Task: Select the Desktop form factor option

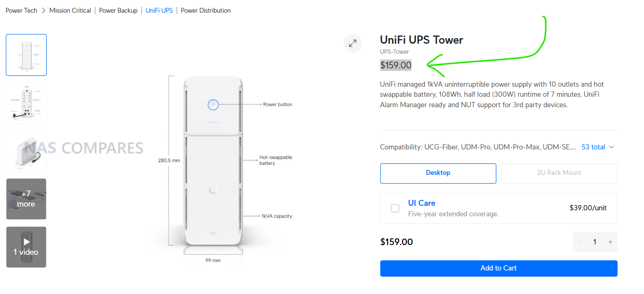Action: tap(438, 173)
